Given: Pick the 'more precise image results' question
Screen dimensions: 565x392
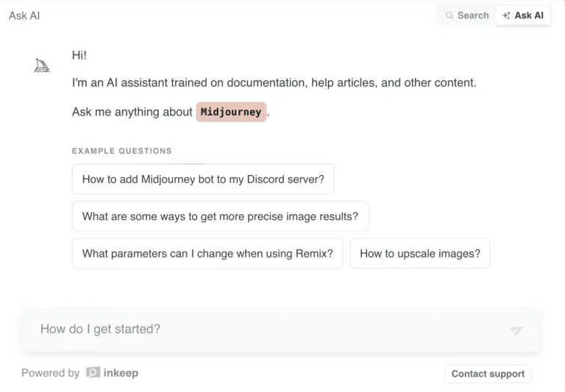Looking at the screenshot, I should point(220,216).
